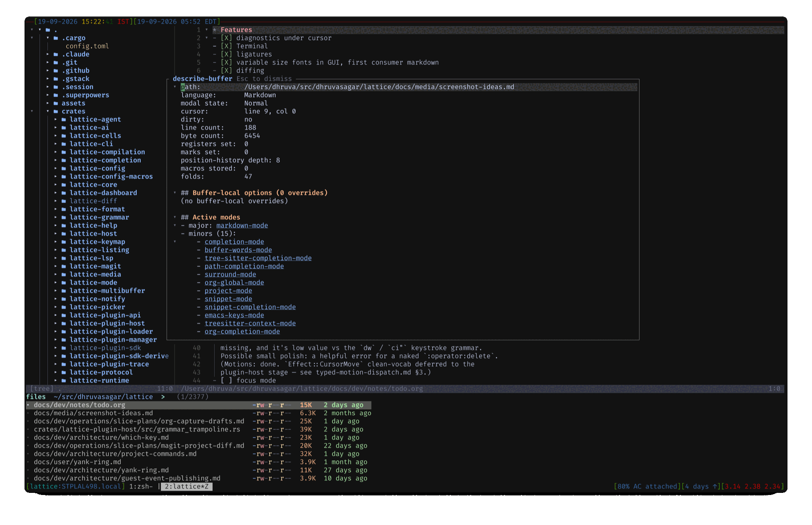Click the .session folder icon
Image resolution: width=812 pixels, height=525 pixels.
point(56,87)
